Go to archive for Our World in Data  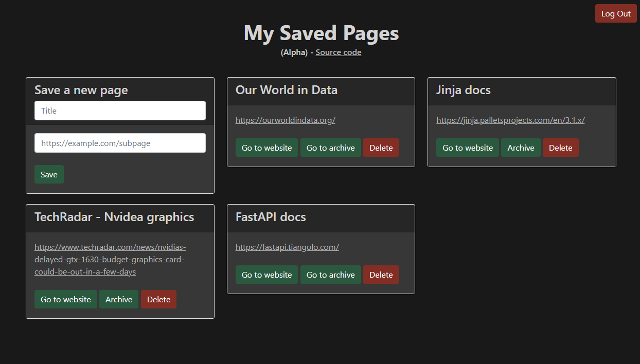click(330, 148)
